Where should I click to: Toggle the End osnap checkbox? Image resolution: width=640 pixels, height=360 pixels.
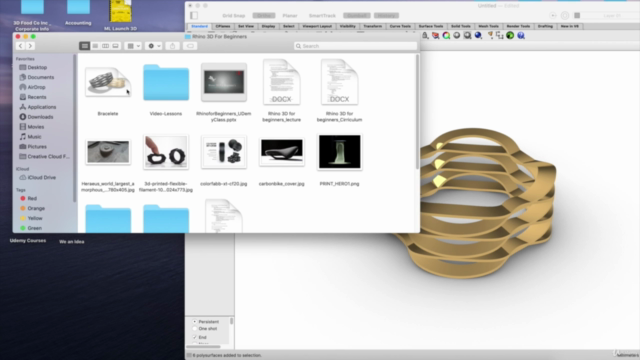(x=195, y=337)
